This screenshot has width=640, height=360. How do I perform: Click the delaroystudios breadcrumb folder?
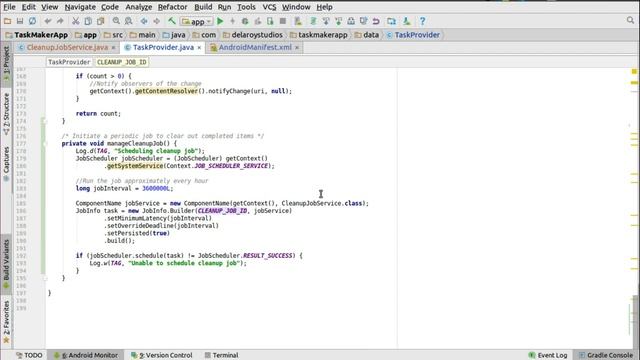(x=253, y=35)
